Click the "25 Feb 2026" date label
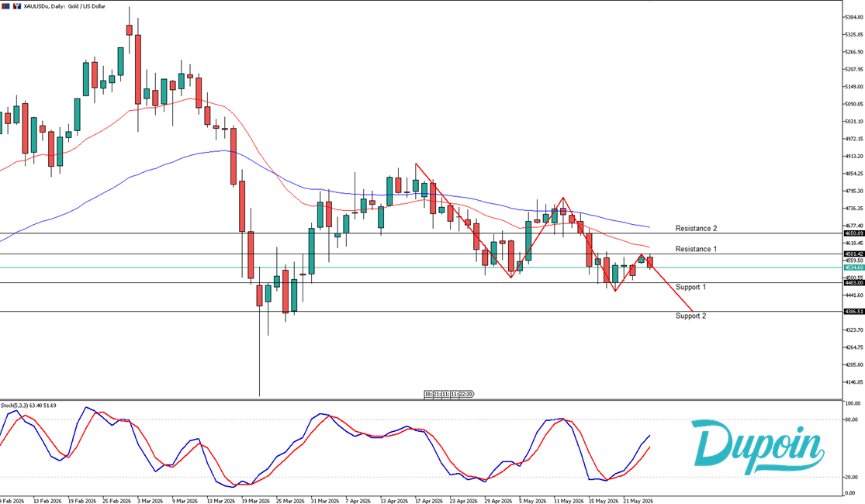The image size is (865, 504). pyautogui.click(x=117, y=501)
